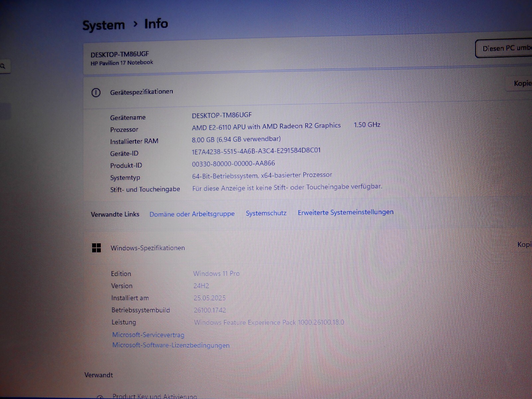Select the 8,00 GB RAM value

[236, 139]
